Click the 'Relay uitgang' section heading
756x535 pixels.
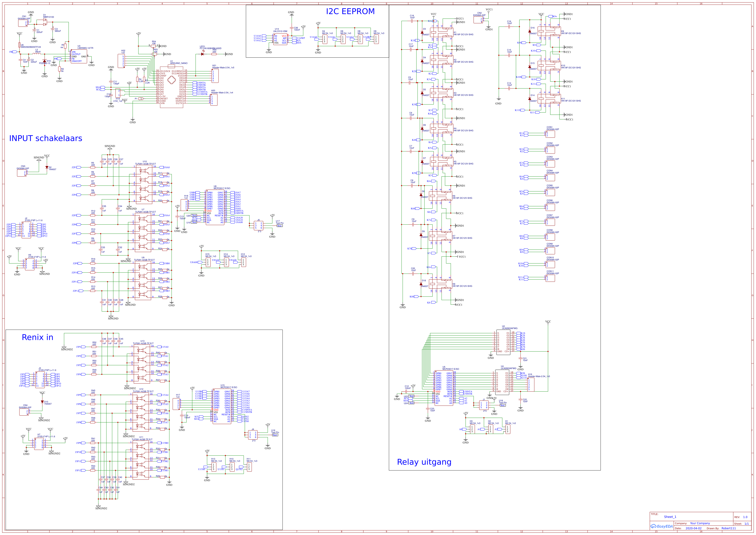pyautogui.click(x=424, y=462)
